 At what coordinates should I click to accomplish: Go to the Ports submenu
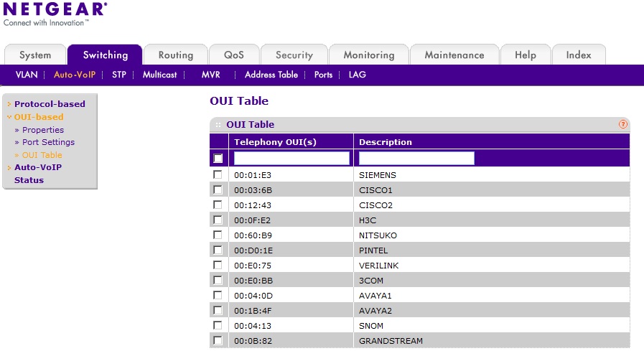323,75
